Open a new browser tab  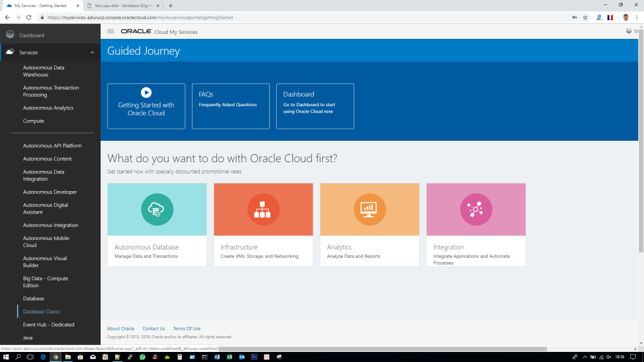(170, 6)
